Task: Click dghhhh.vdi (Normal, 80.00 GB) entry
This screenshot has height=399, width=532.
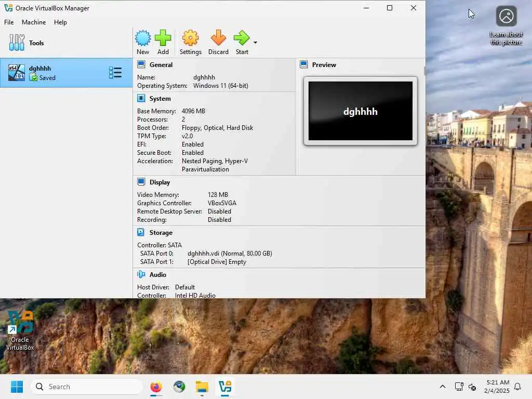Action: [230, 254]
